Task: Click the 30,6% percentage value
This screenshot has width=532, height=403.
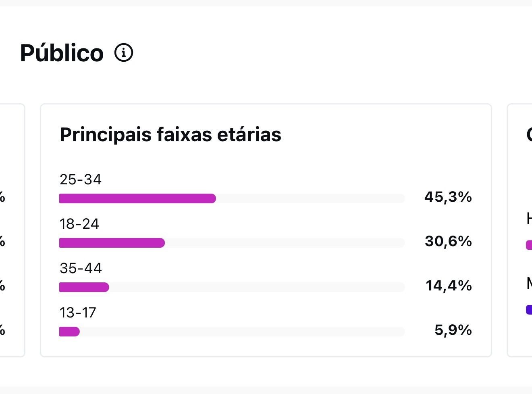Action: tap(448, 241)
